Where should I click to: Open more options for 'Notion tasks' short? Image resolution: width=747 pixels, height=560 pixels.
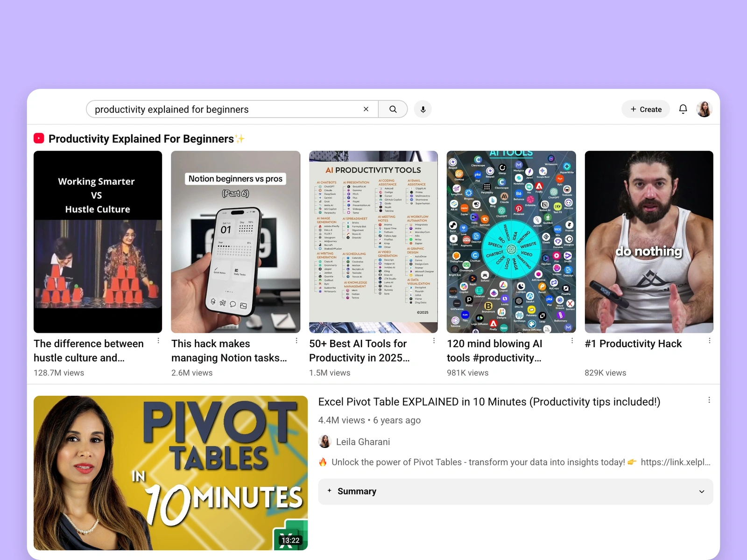pos(296,341)
